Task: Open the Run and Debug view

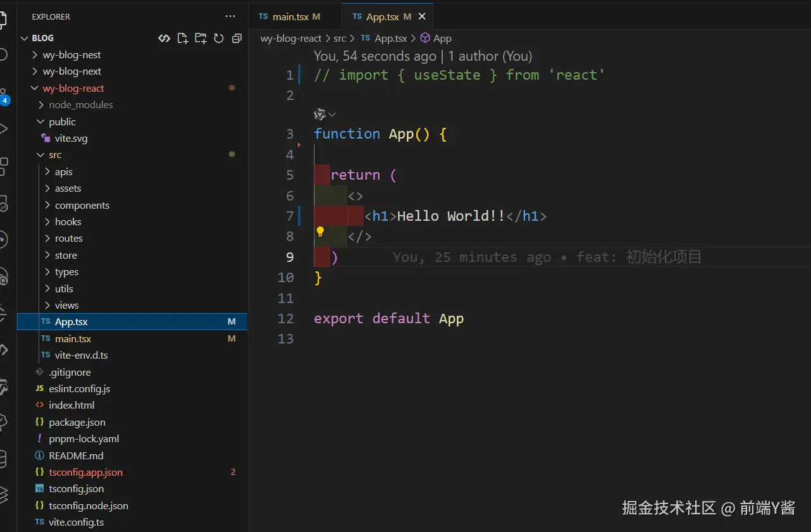Action: [3, 129]
